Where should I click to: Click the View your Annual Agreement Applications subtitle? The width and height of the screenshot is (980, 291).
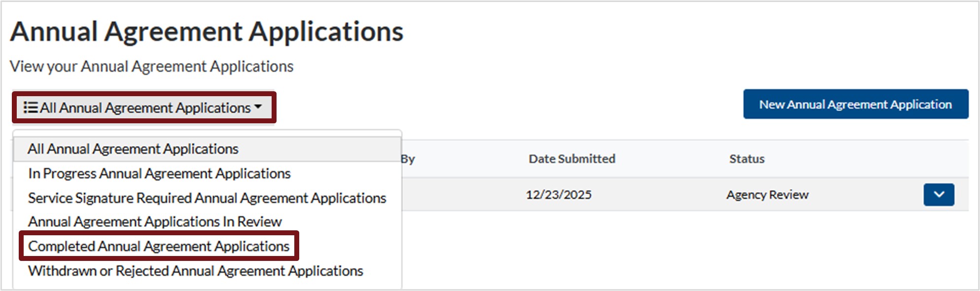click(151, 66)
